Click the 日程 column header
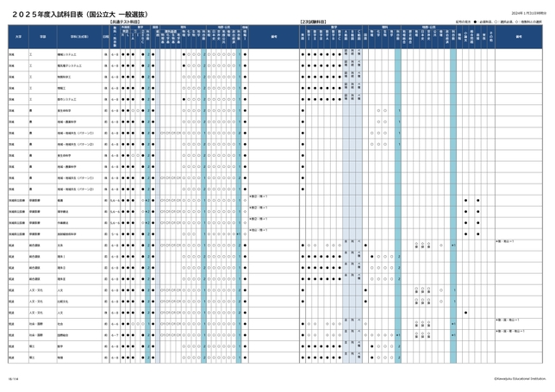Screen dimensions: 555x392 tap(105, 36)
